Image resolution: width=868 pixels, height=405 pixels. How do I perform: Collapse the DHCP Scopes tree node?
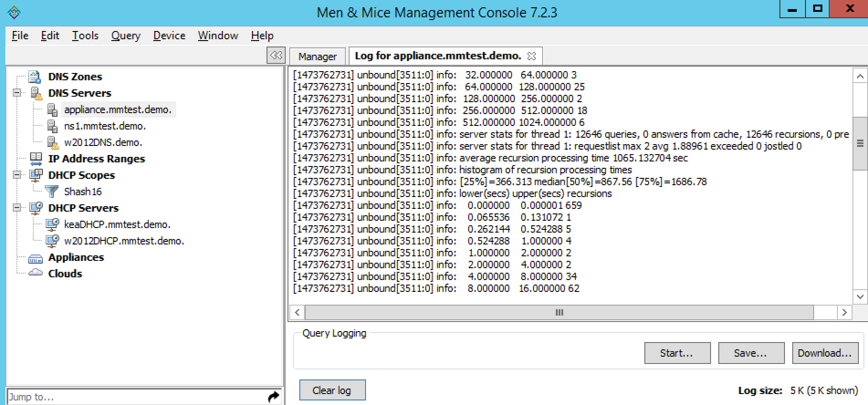tap(17, 175)
